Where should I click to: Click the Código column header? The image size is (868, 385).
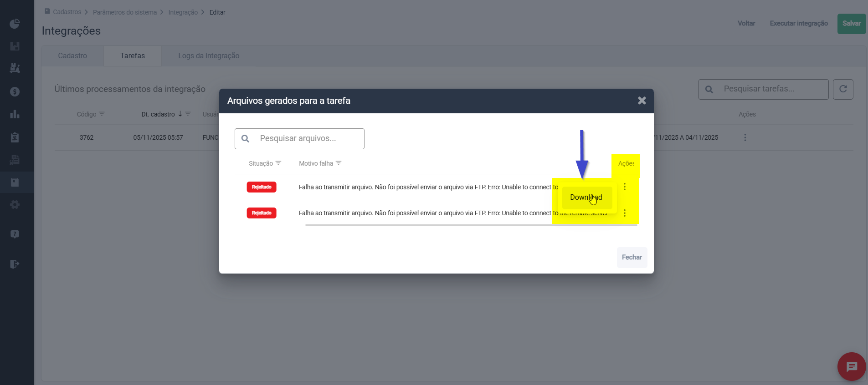coord(87,114)
